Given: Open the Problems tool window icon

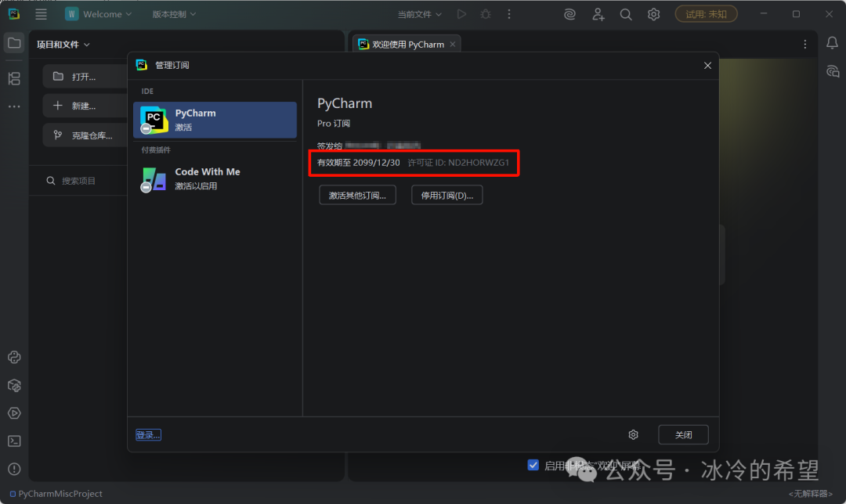Looking at the screenshot, I should (x=14, y=470).
